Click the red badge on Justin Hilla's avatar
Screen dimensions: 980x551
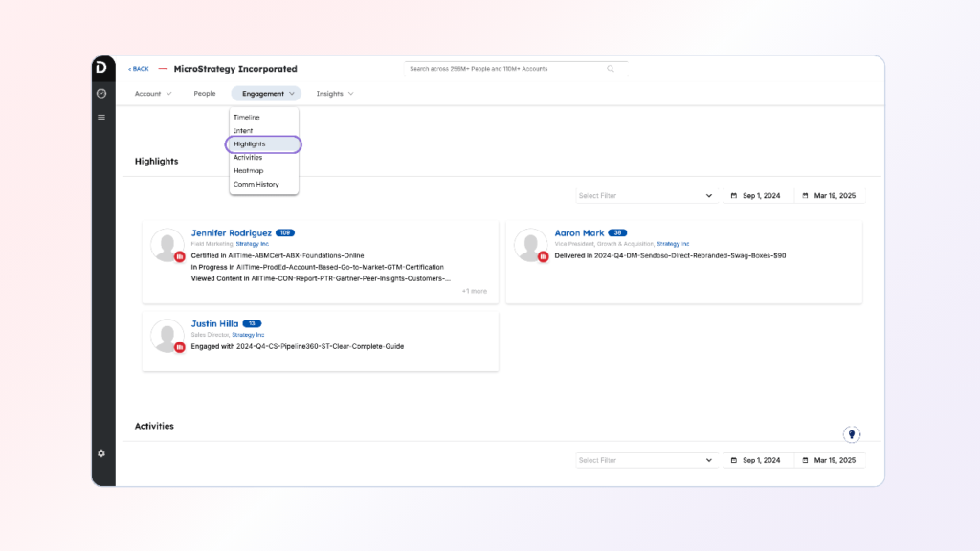179,347
